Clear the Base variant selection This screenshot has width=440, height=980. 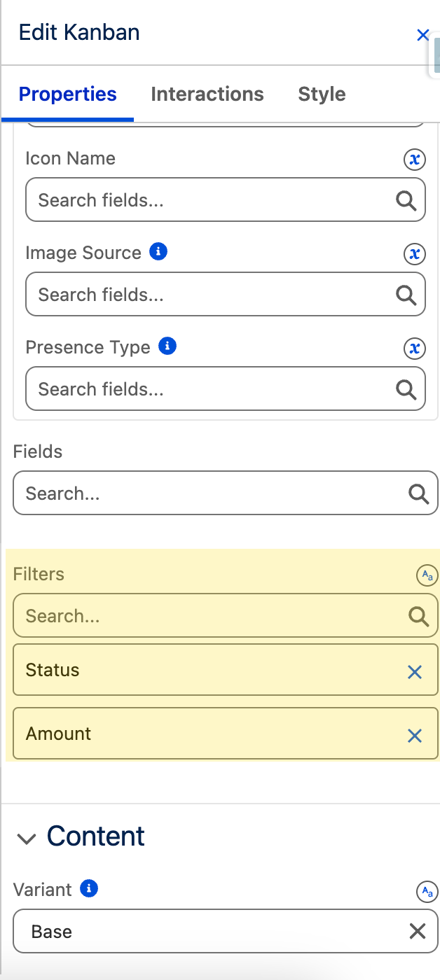pyautogui.click(x=418, y=931)
